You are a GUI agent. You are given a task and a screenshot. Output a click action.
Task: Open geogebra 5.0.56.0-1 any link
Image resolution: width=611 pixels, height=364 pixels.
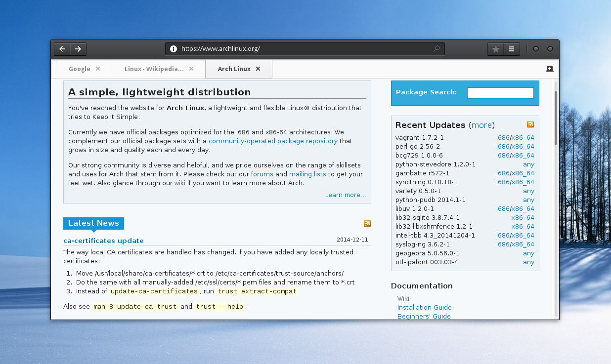tap(528, 253)
